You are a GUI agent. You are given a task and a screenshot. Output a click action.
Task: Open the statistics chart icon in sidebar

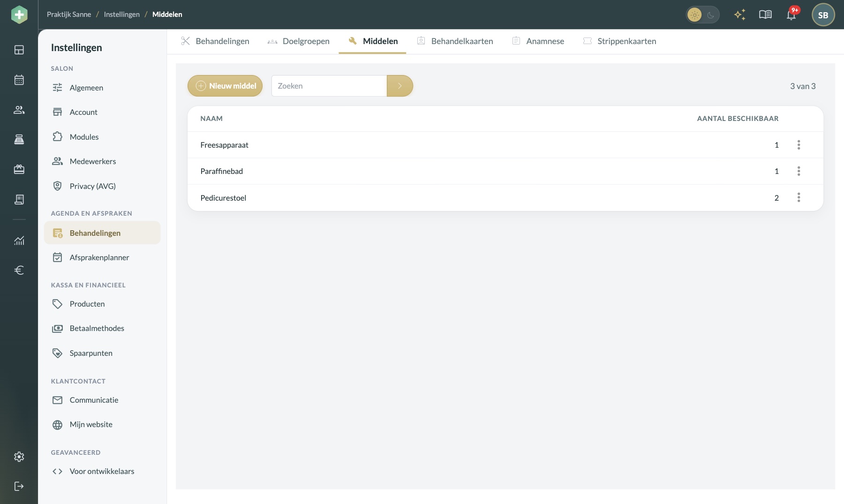point(19,241)
